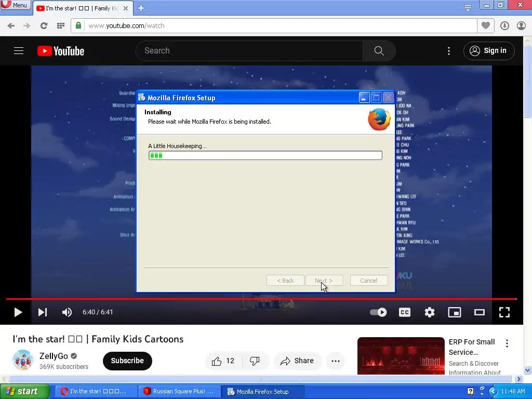Like the video
532x399 pixels.
223,361
